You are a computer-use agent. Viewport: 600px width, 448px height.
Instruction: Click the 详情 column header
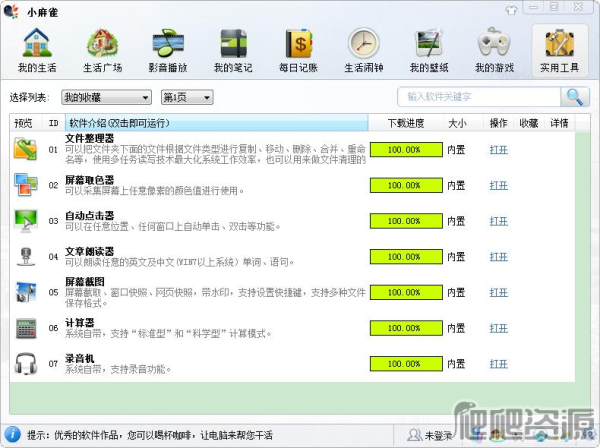559,123
